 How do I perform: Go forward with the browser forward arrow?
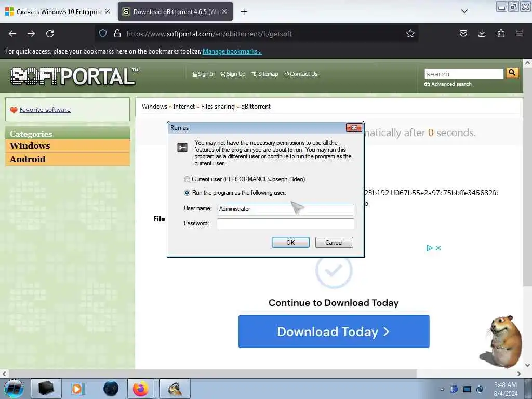tap(31, 34)
